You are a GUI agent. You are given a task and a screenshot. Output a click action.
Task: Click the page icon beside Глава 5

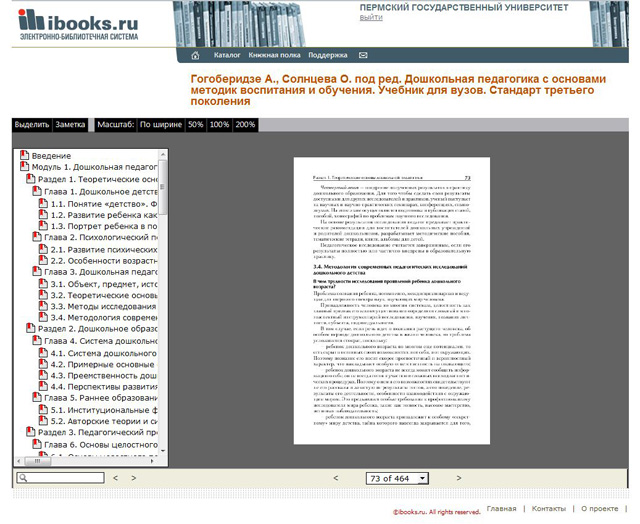(37, 397)
